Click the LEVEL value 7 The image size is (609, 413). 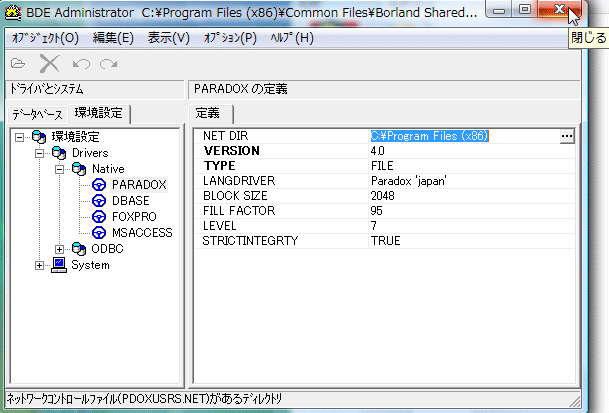coord(374,226)
